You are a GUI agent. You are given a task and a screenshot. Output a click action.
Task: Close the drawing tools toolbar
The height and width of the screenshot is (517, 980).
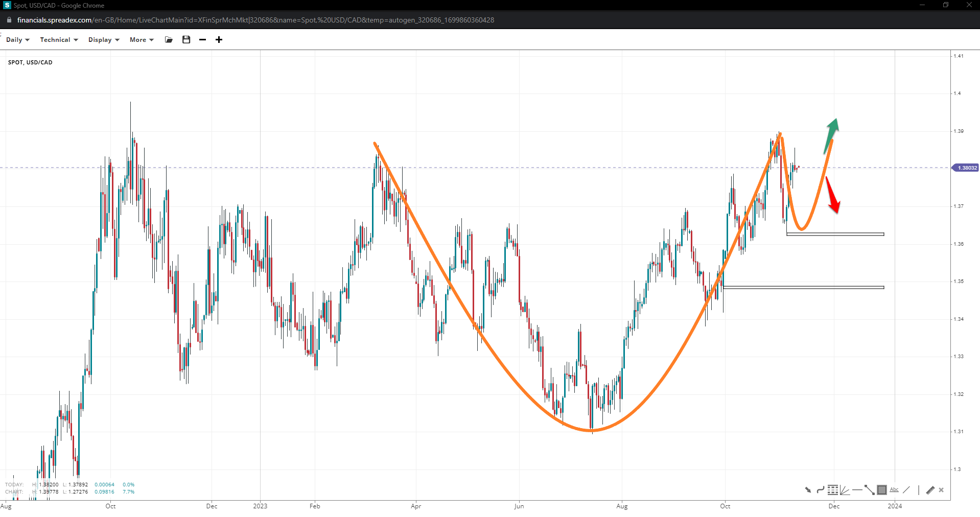click(x=941, y=490)
